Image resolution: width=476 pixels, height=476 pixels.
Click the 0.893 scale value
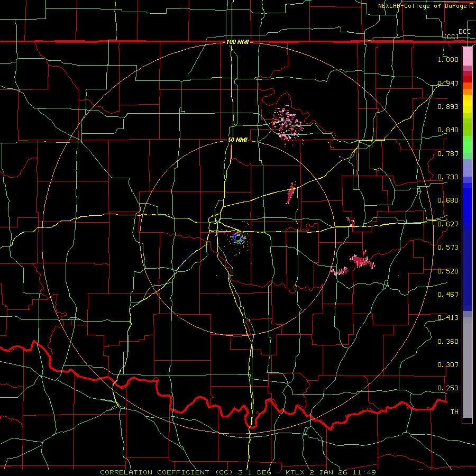(448, 106)
